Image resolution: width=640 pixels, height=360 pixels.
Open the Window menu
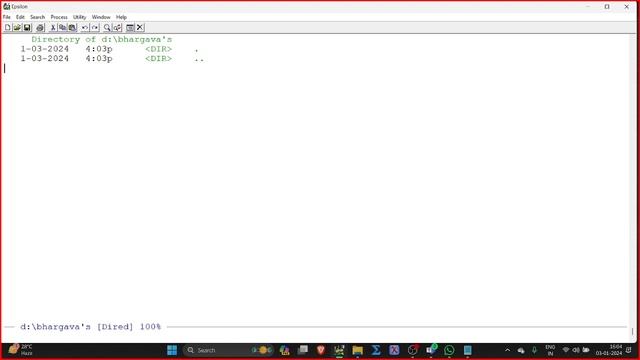[101, 17]
